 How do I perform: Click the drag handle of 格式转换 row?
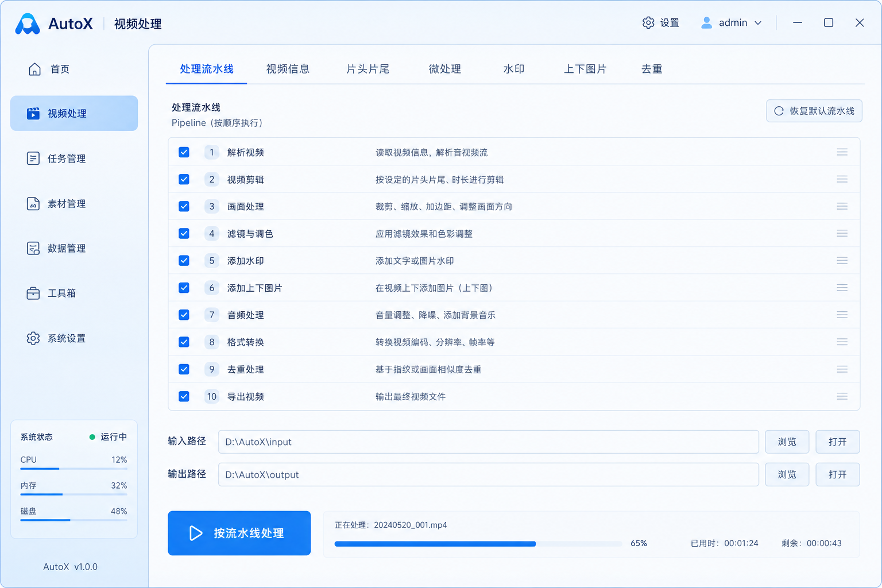(842, 342)
